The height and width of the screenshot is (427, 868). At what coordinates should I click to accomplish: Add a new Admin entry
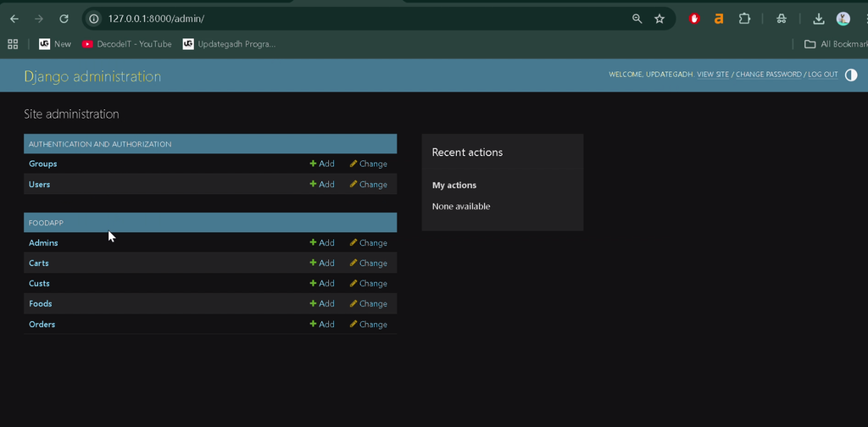pos(321,243)
